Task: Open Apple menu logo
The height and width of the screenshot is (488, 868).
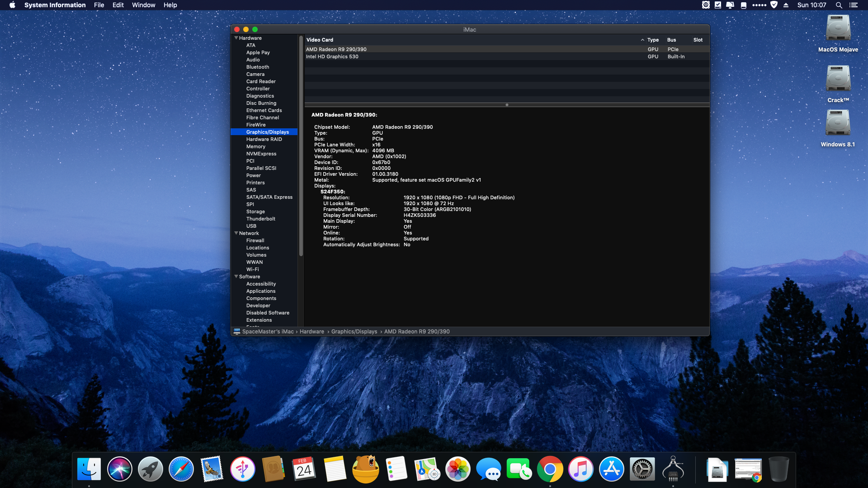Action: coord(12,5)
